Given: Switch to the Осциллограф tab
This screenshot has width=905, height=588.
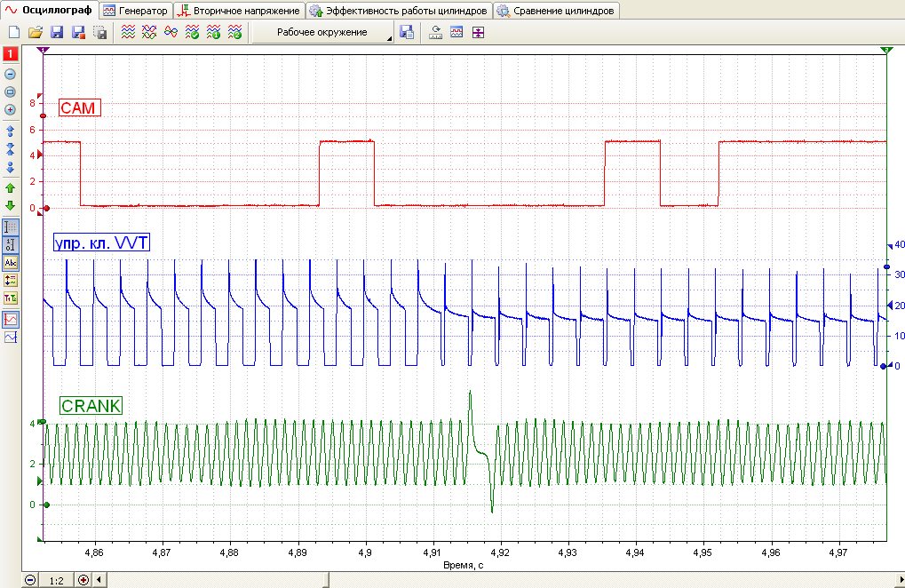Looking at the screenshot, I should pyautogui.click(x=49, y=10).
